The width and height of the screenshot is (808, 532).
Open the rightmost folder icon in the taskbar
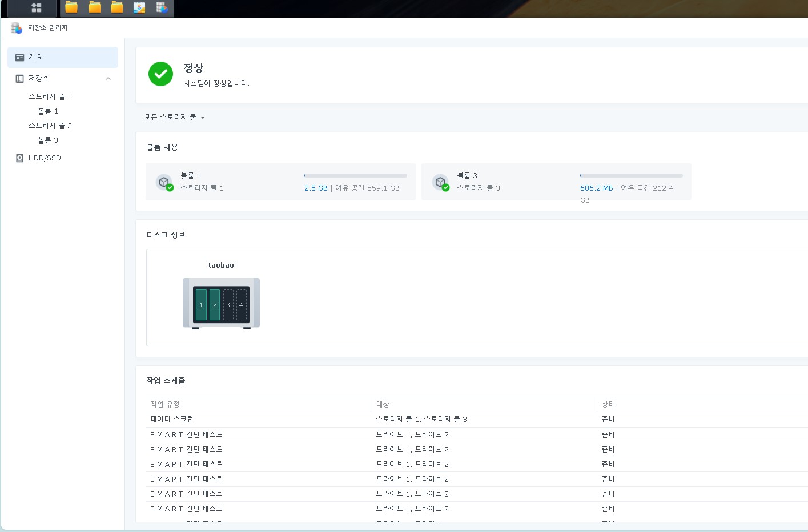click(117, 7)
